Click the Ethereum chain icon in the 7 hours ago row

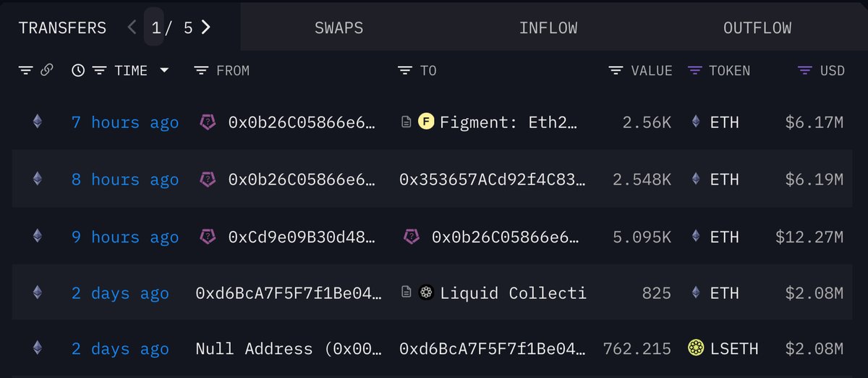(37, 122)
